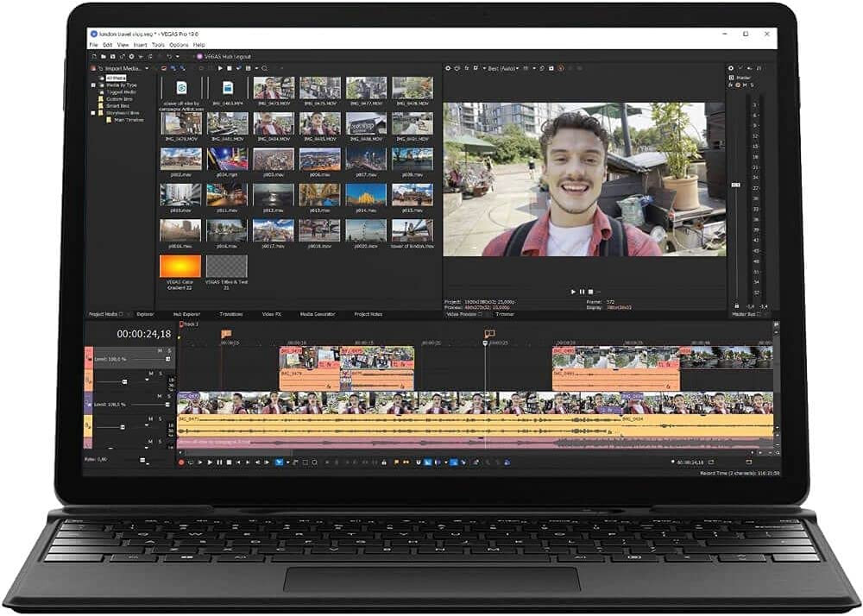The image size is (863, 616).
Task: Stop the video in the preview window
Action: pyautogui.click(x=590, y=292)
